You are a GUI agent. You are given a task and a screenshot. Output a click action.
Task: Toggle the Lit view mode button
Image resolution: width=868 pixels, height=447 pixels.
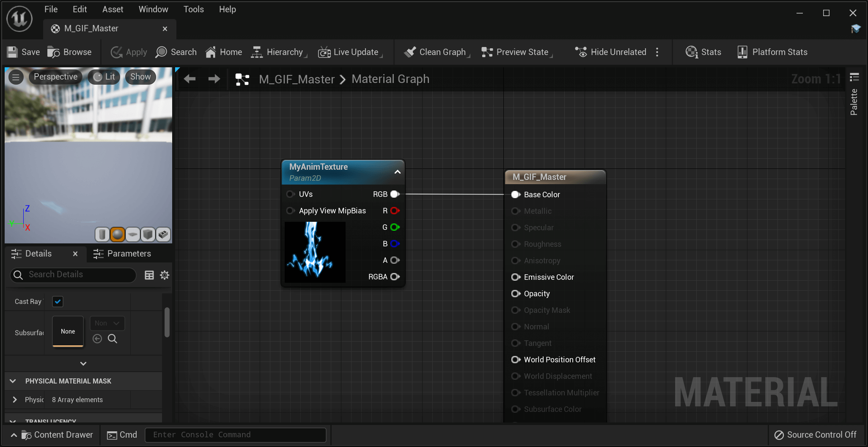click(104, 77)
